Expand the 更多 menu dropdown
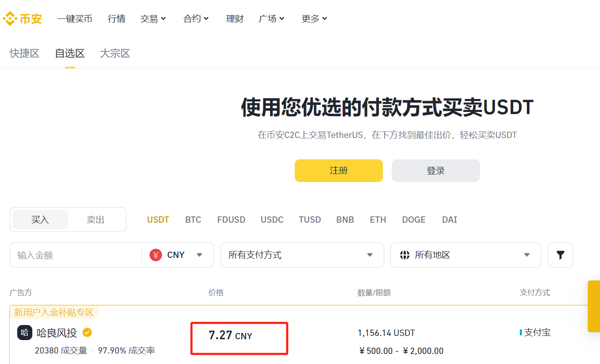Viewport: 600px width, 364px height. pyautogui.click(x=314, y=19)
